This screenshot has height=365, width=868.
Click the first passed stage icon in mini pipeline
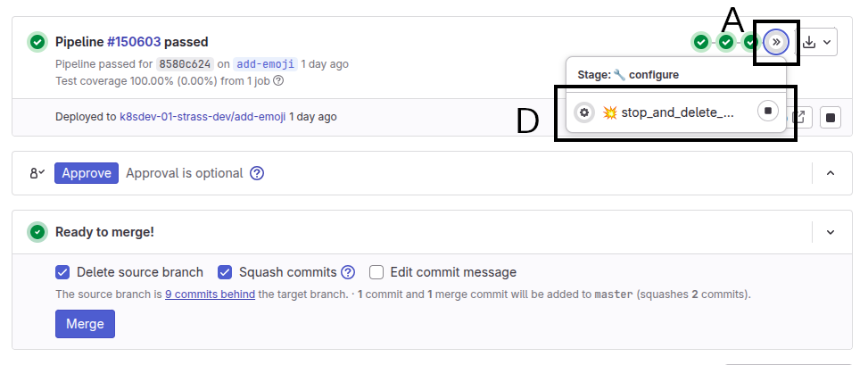click(701, 42)
